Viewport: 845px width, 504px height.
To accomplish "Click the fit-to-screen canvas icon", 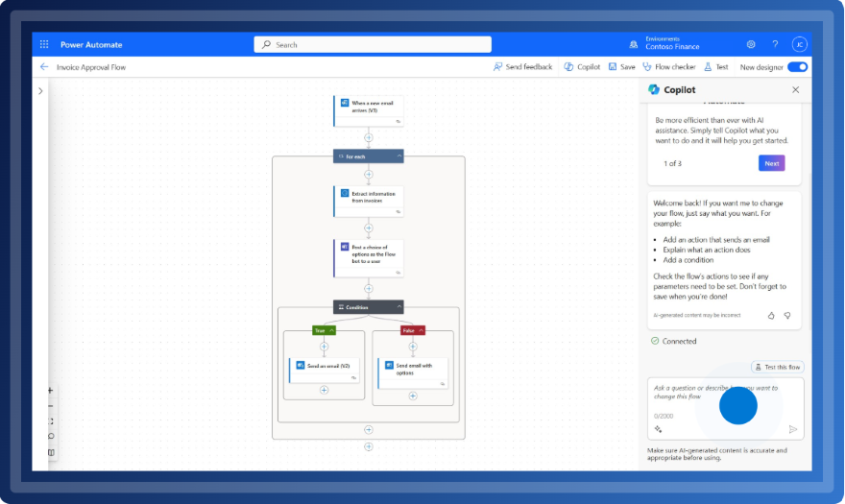I will tap(51, 421).
